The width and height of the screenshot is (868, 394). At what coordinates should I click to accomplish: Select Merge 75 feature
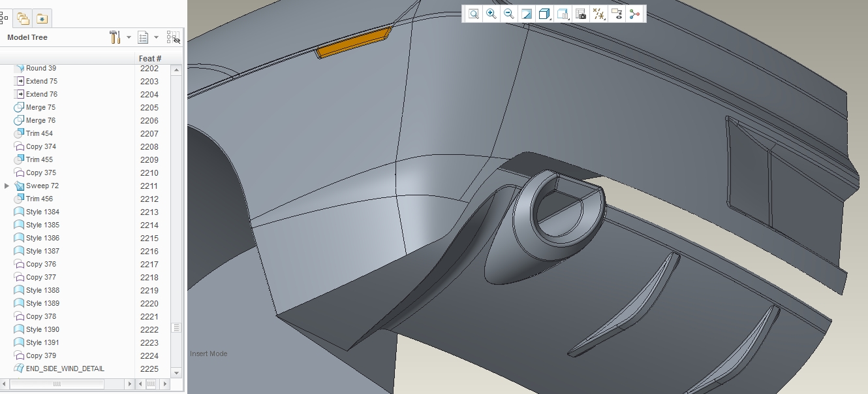pyautogui.click(x=40, y=107)
